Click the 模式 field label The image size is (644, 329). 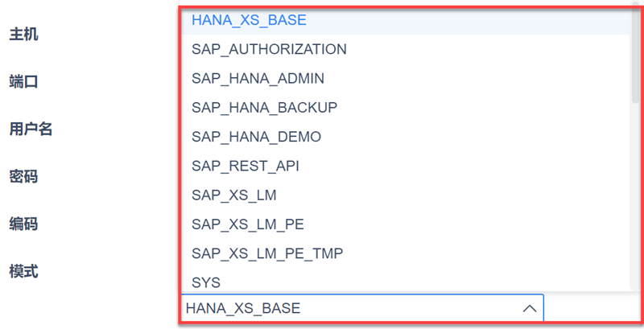(x=23, y=271)
